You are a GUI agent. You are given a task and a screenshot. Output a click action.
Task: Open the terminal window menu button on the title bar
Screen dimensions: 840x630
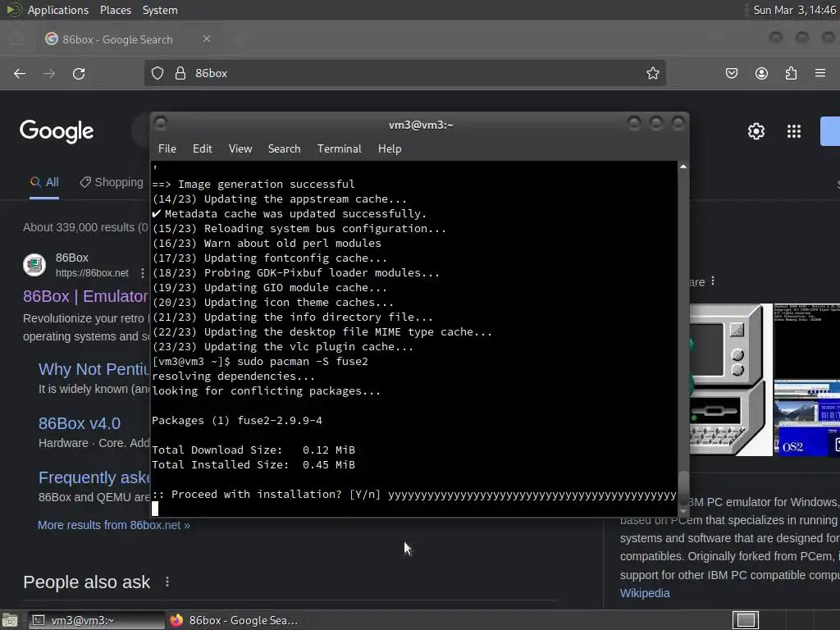point(161,124)
